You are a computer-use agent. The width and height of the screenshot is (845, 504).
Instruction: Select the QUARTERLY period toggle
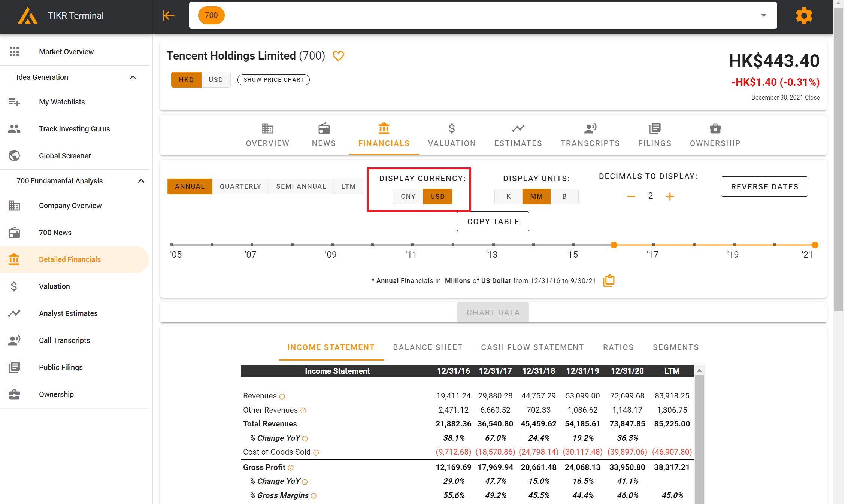(240, 186)
